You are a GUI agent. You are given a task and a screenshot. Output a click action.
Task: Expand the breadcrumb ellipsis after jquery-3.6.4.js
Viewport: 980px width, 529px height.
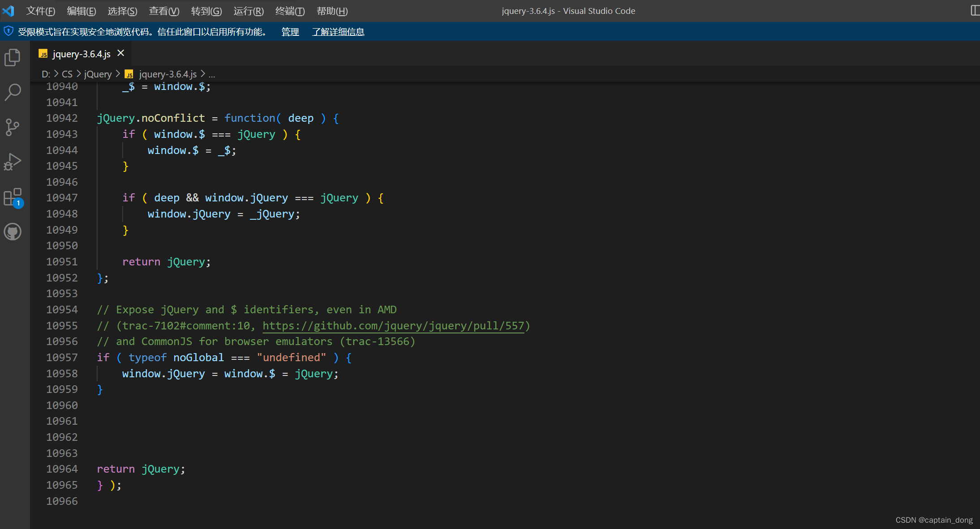pos(212,74)
